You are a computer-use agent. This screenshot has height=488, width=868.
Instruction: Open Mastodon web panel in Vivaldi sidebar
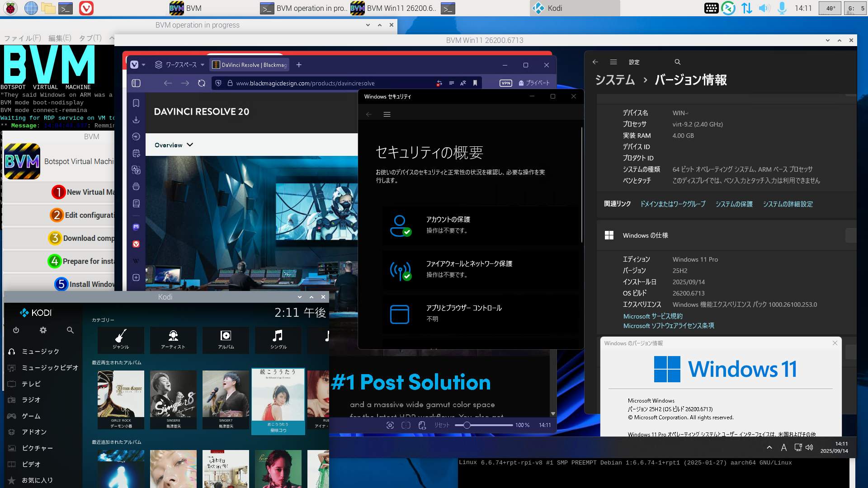click(x=136, y=227)
